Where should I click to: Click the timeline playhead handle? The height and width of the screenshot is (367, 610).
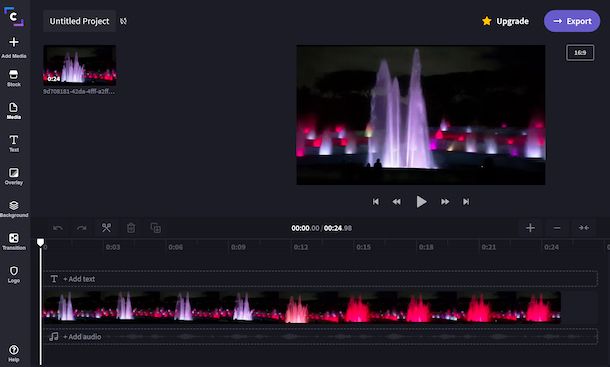pyautogui.click(x=40, y=242)
